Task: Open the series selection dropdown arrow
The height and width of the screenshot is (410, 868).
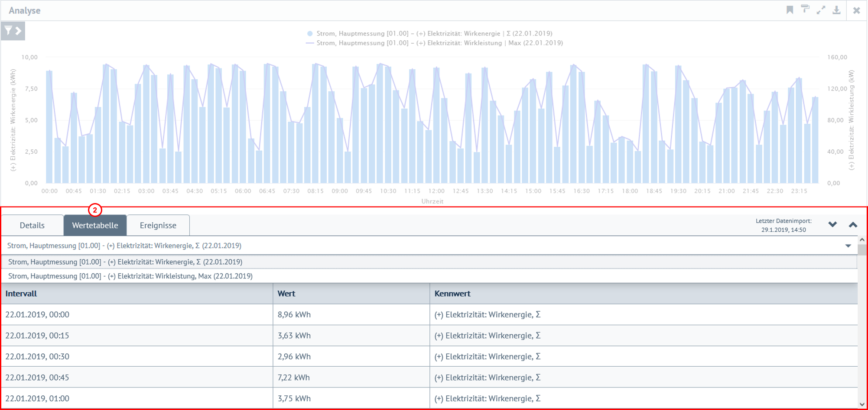Action: tap(848, 246)
